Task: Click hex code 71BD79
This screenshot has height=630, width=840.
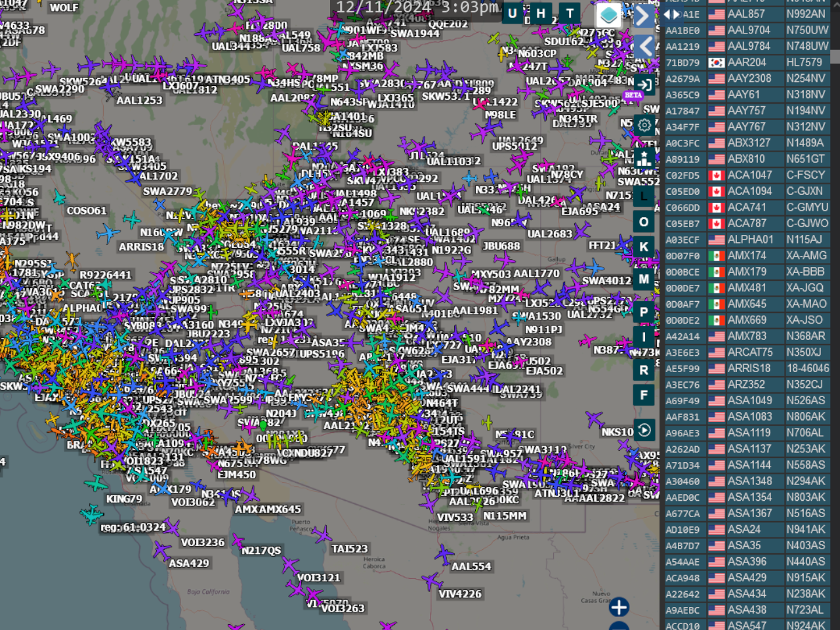Action: 682,63
